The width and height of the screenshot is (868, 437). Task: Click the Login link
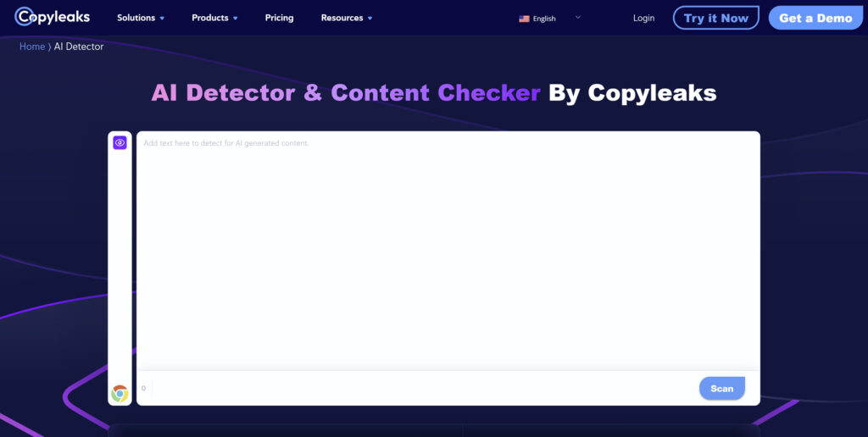pyautogui.click(x=644, y=19)
